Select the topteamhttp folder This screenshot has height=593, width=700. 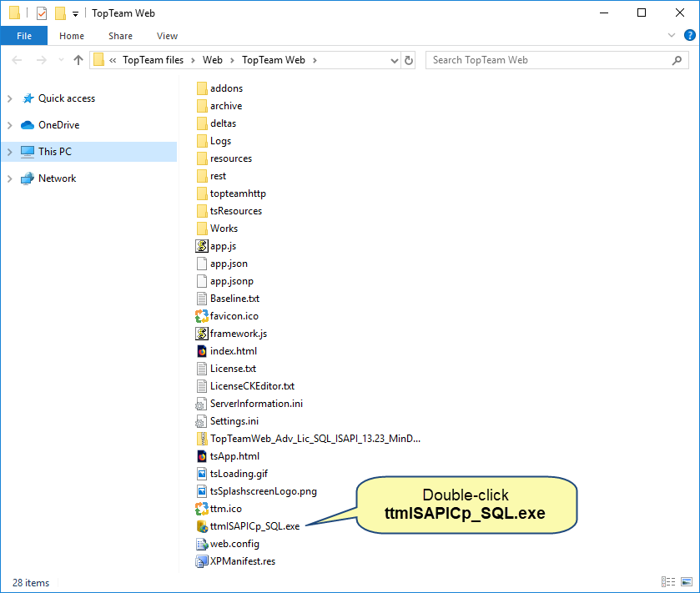click(231, 193)
